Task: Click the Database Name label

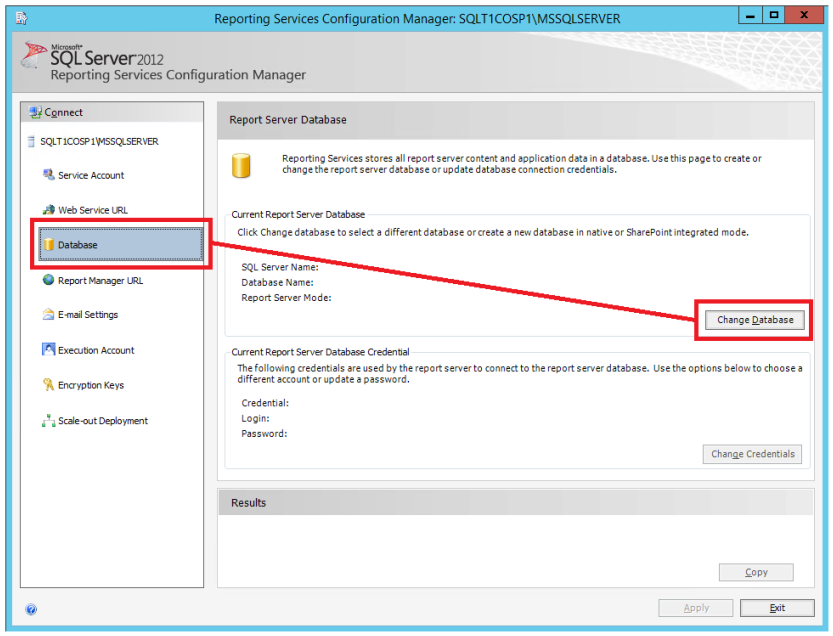Action: click(x=277, y=283)
